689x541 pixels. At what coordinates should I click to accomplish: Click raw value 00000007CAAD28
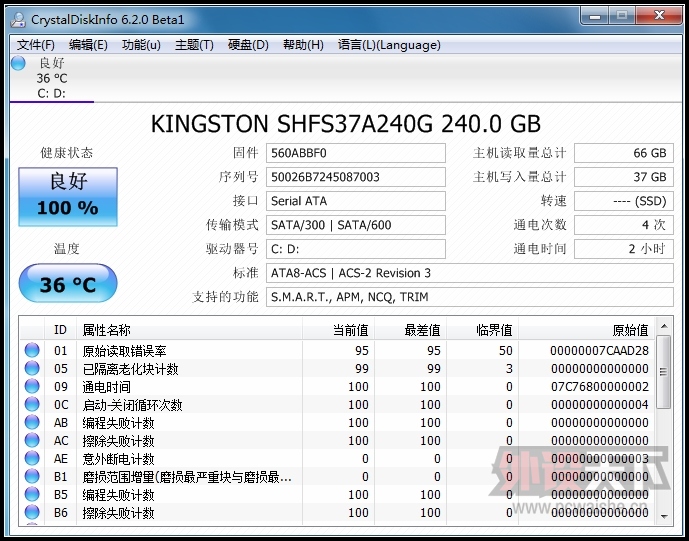pyautogui.click(x=599, y=351)
